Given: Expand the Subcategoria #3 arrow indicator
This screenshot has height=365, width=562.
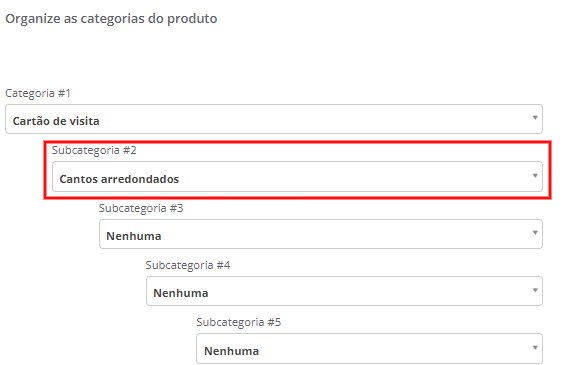Looking at the screenshot, I should (x=535, y=233).
